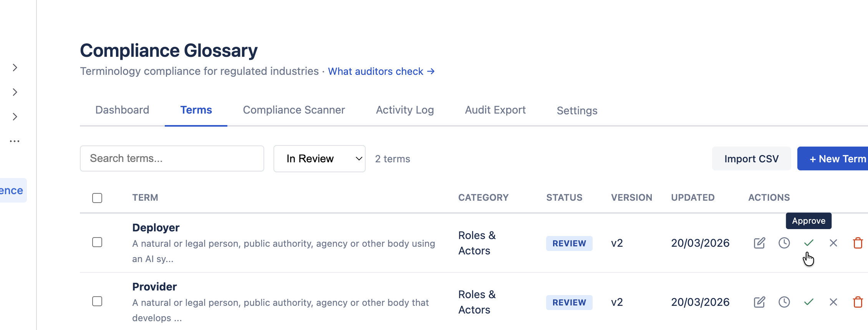Switch to the Settings tab
This screenshot has height=330, width=868.
pos(577,111)
